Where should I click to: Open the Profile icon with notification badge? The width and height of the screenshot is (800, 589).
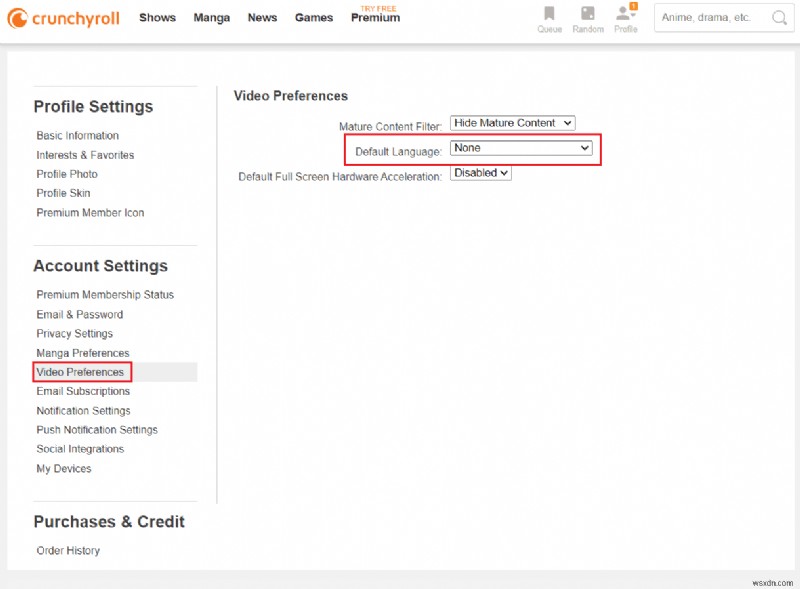click(x=625, y=17)
